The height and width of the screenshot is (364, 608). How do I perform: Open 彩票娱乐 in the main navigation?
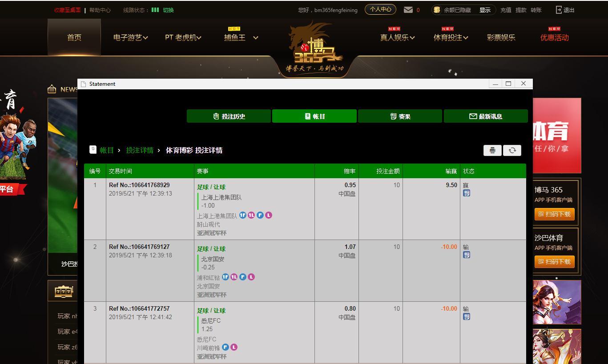[x=501, y=38]
